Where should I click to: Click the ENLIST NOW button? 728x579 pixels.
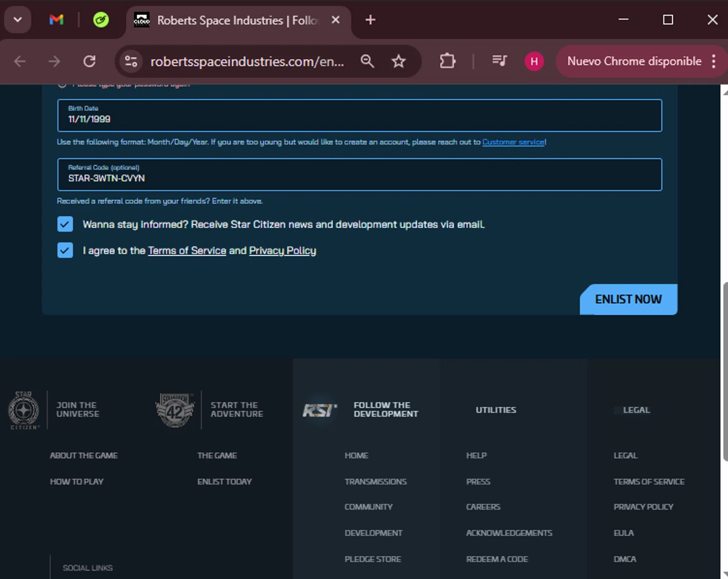629,299
